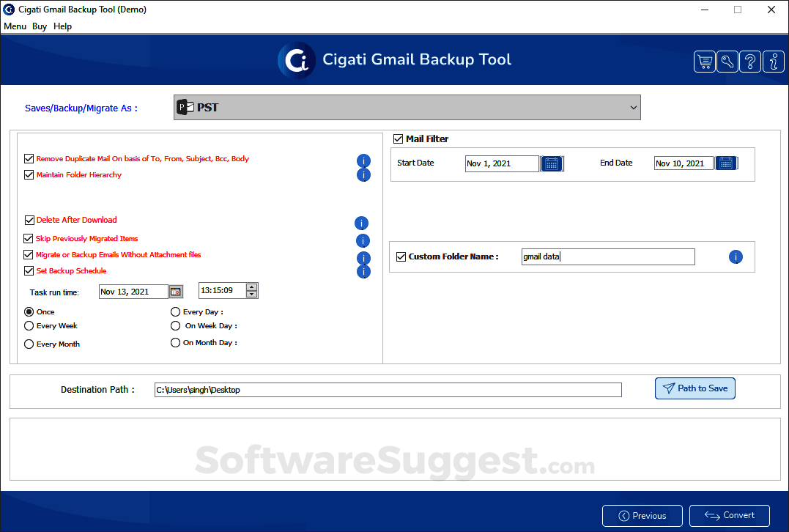Open the Start Date calendar picker
The width and height of the screenshot is (789, 532).
(551, 163)
